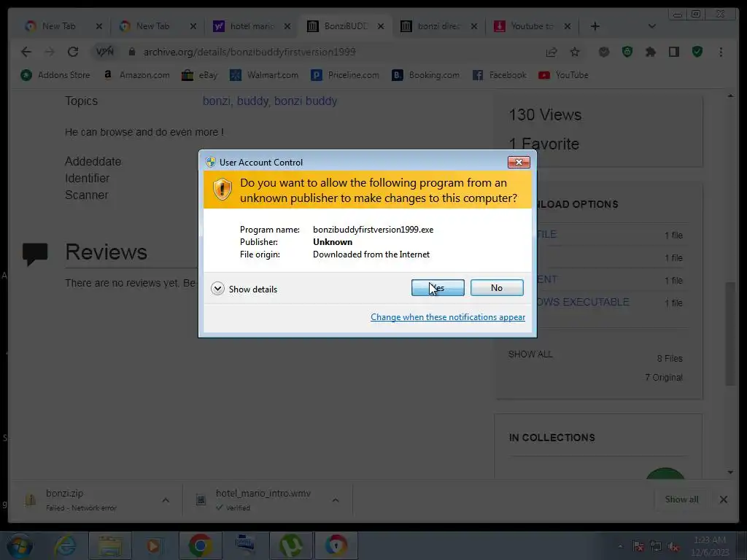Open Windows Media Player from taskbar
747x560 pixels.
[x=153, y=545]
